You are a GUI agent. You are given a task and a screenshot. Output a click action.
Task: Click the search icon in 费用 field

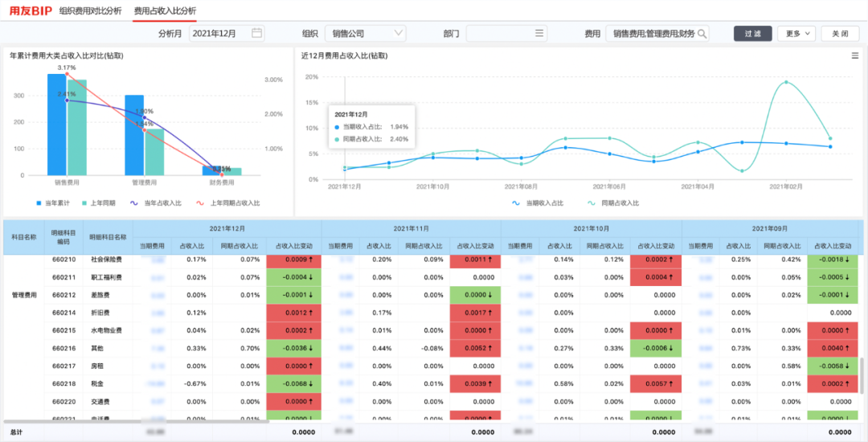pyautogui.click(x=702, y=34)
